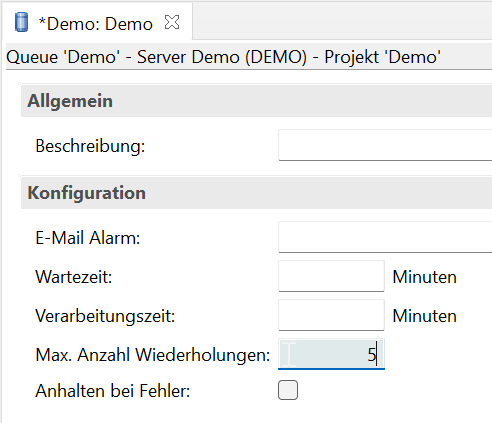The height and width of the screenshot is (423, 492).
Task: Click the blue queue cylinder icon in the tab
Action: point(22,22)
